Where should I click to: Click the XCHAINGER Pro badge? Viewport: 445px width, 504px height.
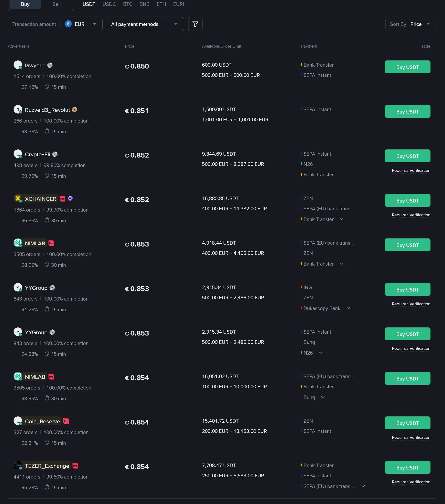tap(62, 198)
